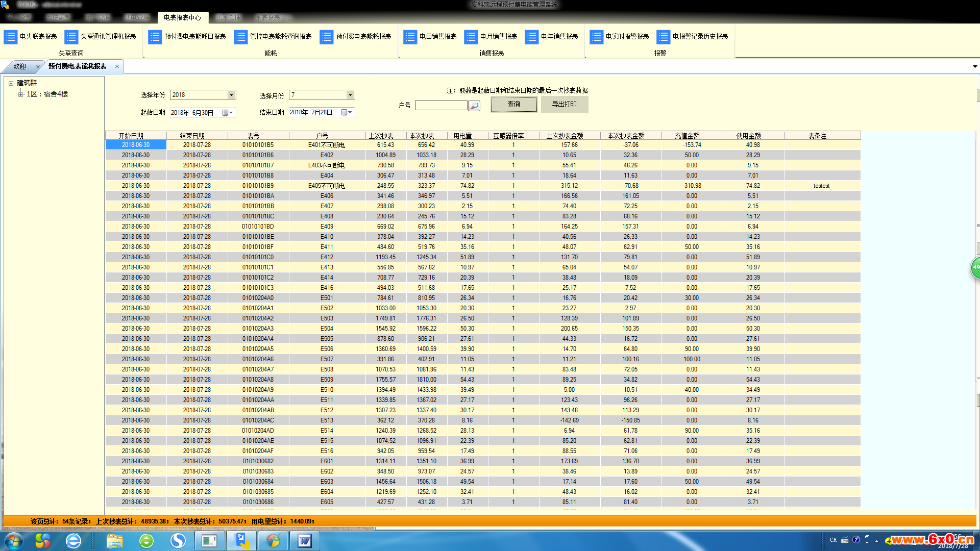
Task: Select the 1749.81 last reading cell
Action: point(386,318)
